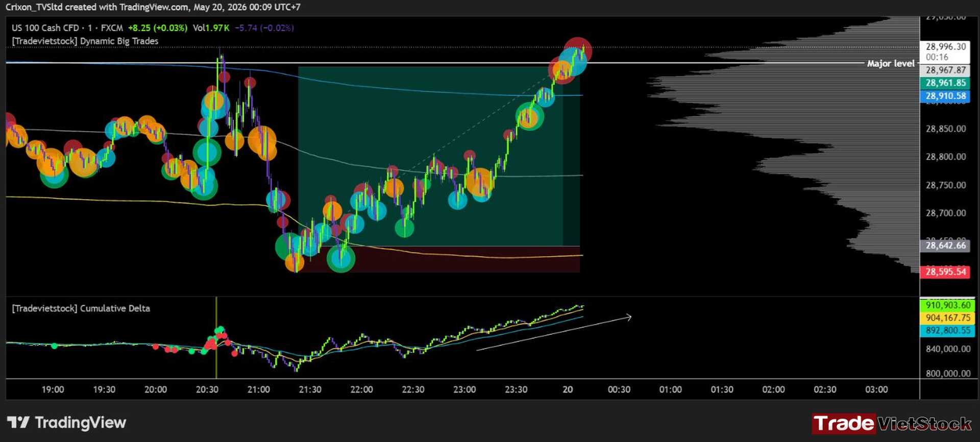Click the 21:30 time axis label

pyautogui.click(x=310, y=389)
